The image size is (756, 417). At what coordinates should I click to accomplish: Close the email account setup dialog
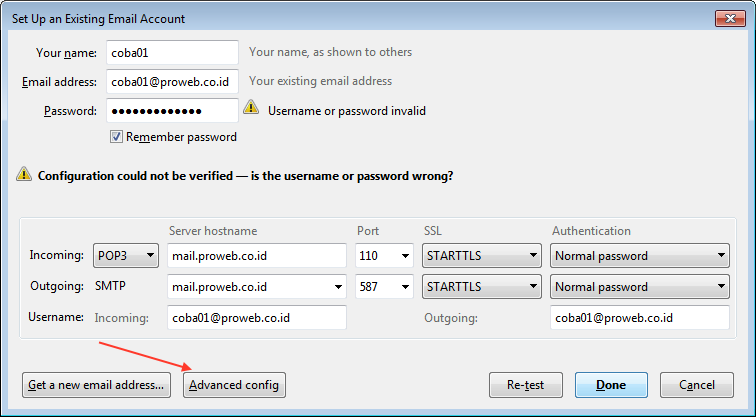click(730, 19)
